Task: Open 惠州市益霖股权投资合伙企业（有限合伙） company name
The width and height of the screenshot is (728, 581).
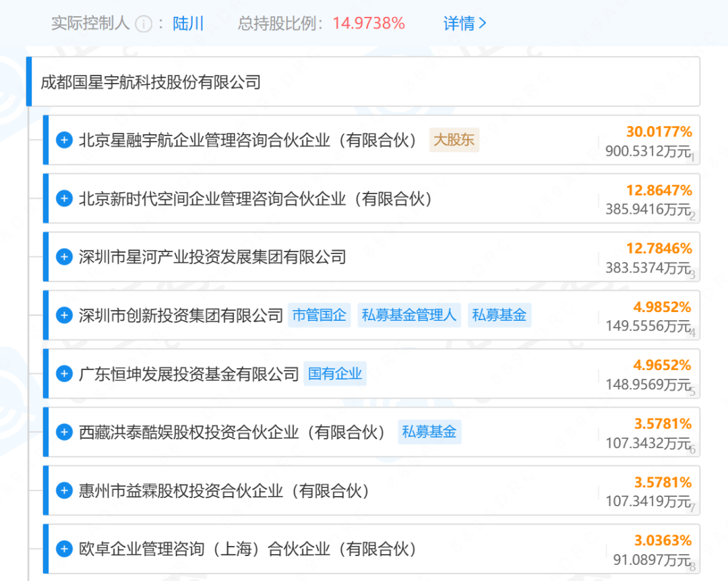Action: 224,491
